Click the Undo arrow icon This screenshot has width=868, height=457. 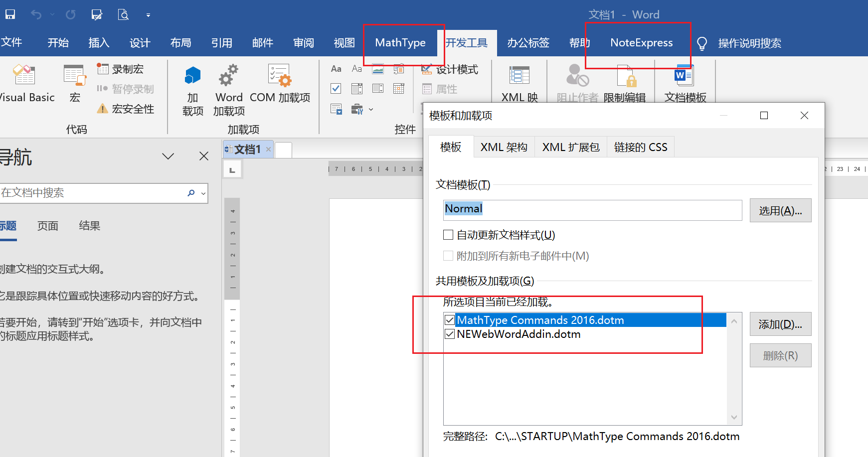[x=36, y=14]
